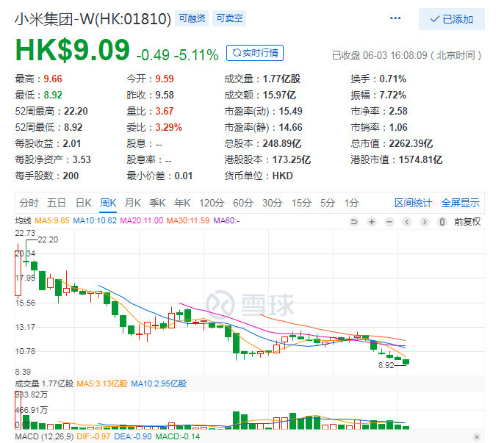Switch to the 年K chart tab
Image resolution: width=504 pixels, height=443 pixels.
182,203
